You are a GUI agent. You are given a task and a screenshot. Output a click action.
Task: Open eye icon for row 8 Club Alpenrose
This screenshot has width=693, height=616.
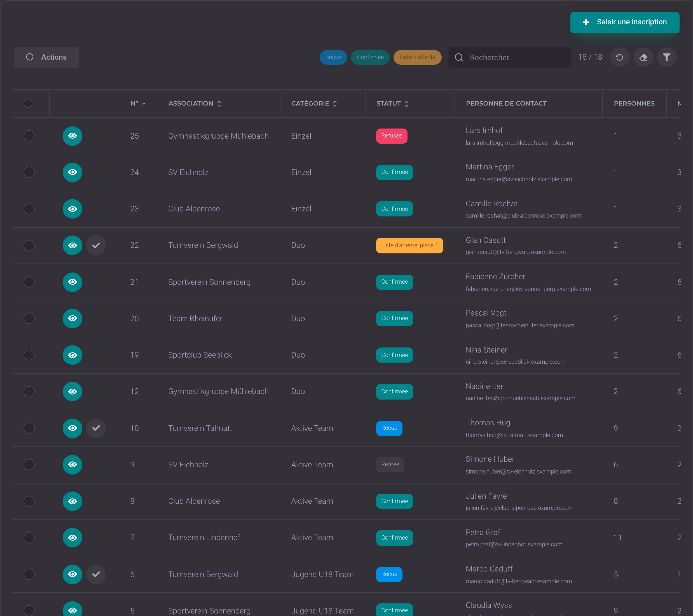tap(72, 501)
